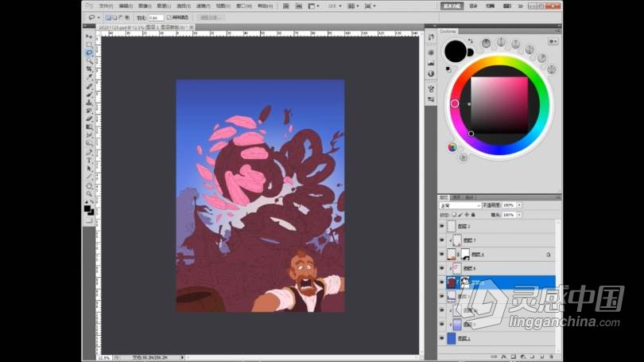Open the layer blend mode dropdown
This screenshot has width=644, height=362.
[460, 205]
